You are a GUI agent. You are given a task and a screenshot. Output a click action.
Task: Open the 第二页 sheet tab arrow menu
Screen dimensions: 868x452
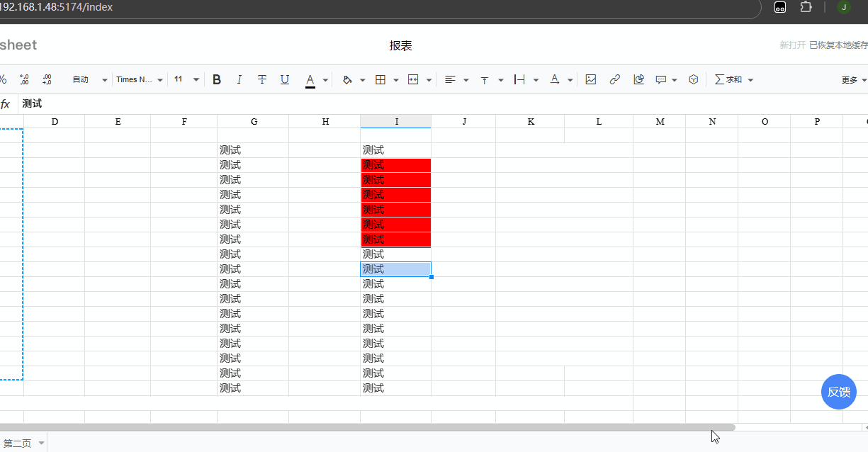[41, 443]
